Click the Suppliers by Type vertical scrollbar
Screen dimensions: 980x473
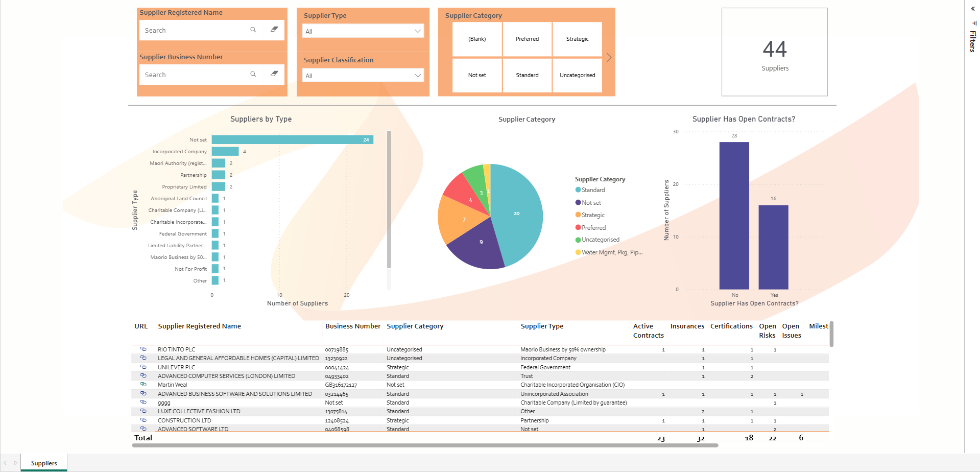tap(389, 199)
